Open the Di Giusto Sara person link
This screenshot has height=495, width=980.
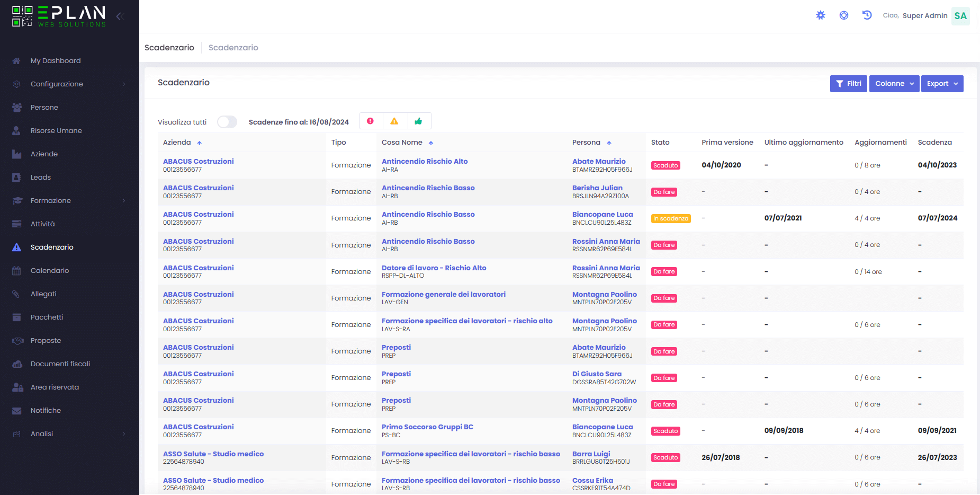(597, 374)
